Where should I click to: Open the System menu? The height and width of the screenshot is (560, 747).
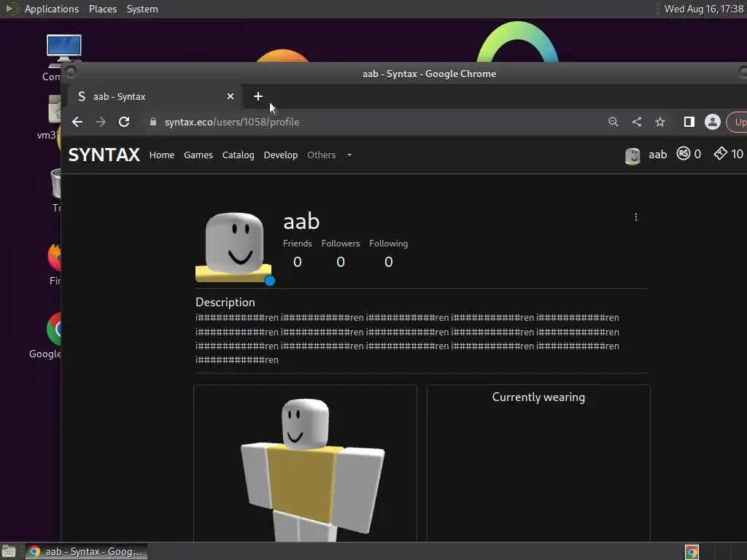(x=142, y=9)
